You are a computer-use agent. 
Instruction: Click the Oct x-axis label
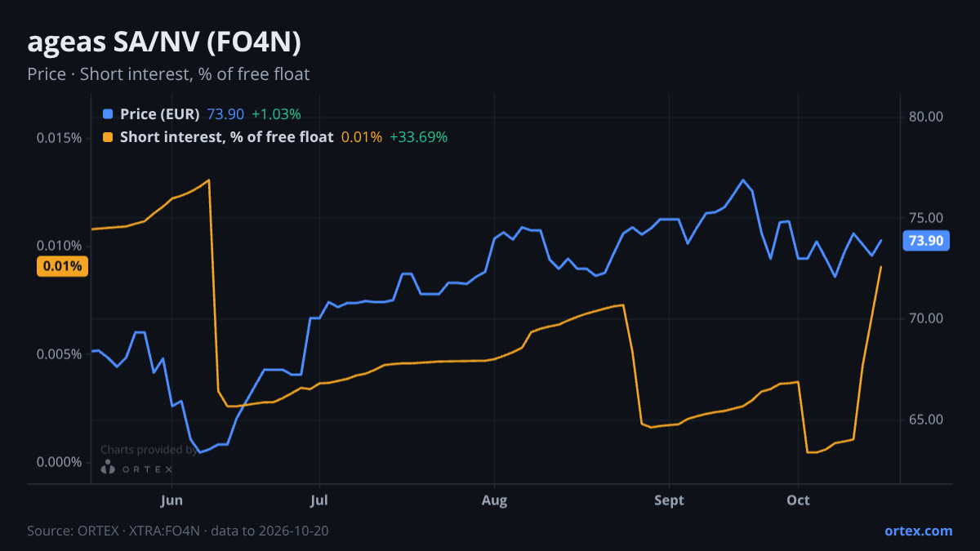pyautogui.click(x=798, y=500)
